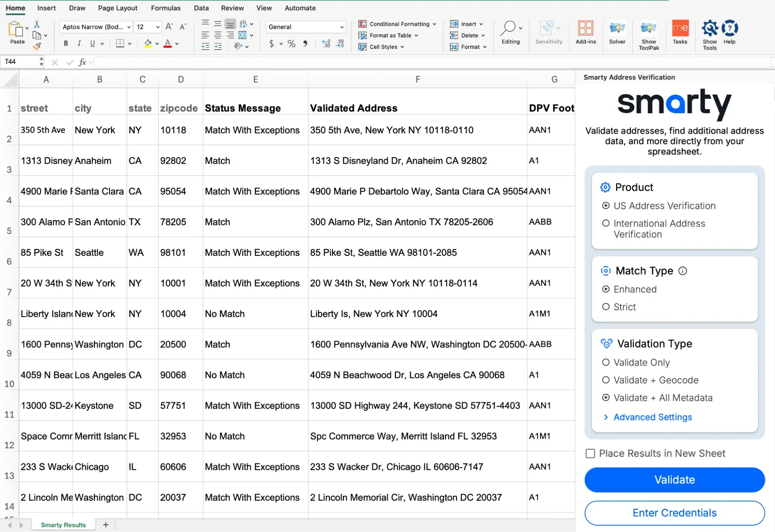
Task: Toggle bold formatting
Action: [66, 43]
